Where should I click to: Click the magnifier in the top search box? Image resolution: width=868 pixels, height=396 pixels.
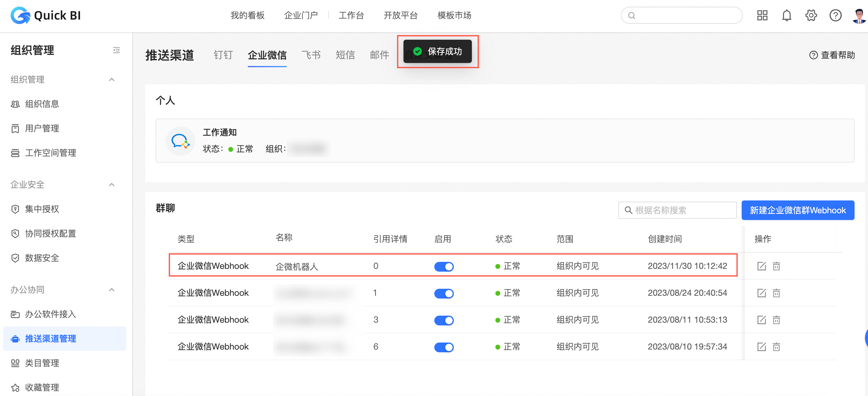point(632,16)
